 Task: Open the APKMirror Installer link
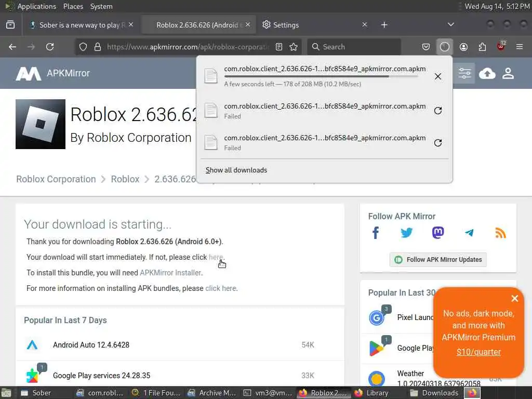170,273
